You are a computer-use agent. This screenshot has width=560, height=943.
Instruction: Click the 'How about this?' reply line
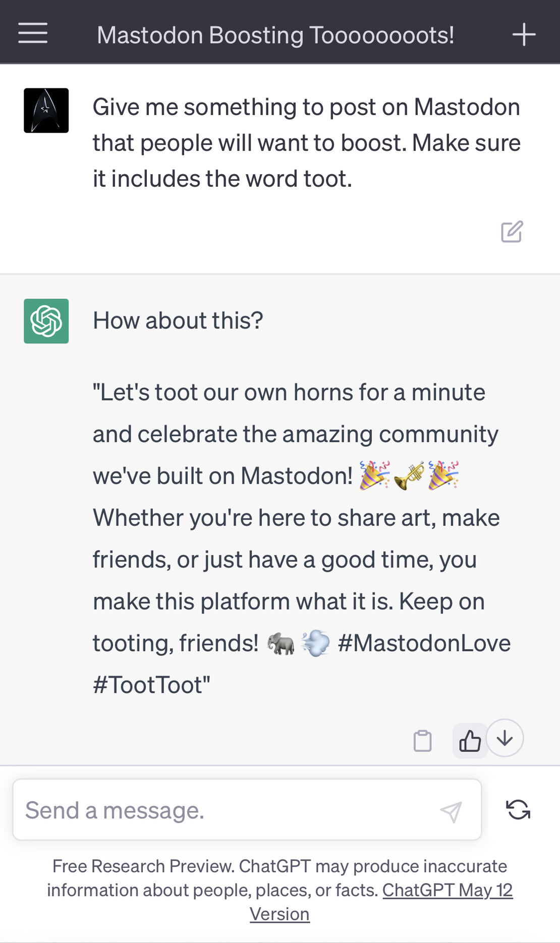[178, 321]
